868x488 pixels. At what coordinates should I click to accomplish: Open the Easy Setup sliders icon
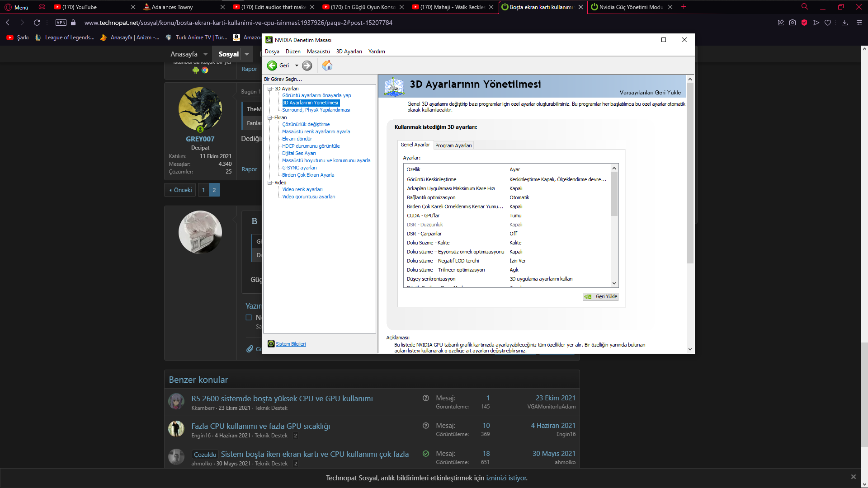pos(859,23)
